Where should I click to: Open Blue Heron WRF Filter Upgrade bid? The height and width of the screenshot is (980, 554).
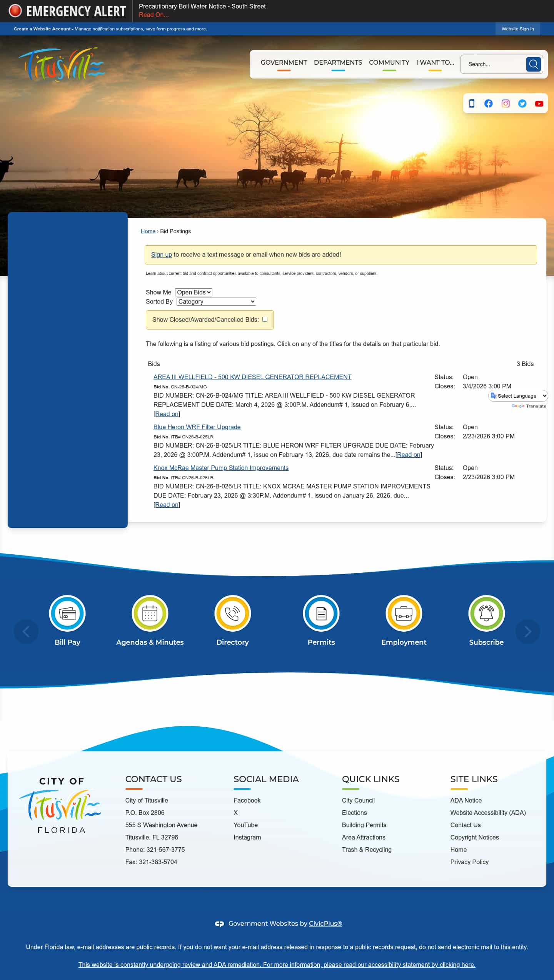tap(197, 427)
